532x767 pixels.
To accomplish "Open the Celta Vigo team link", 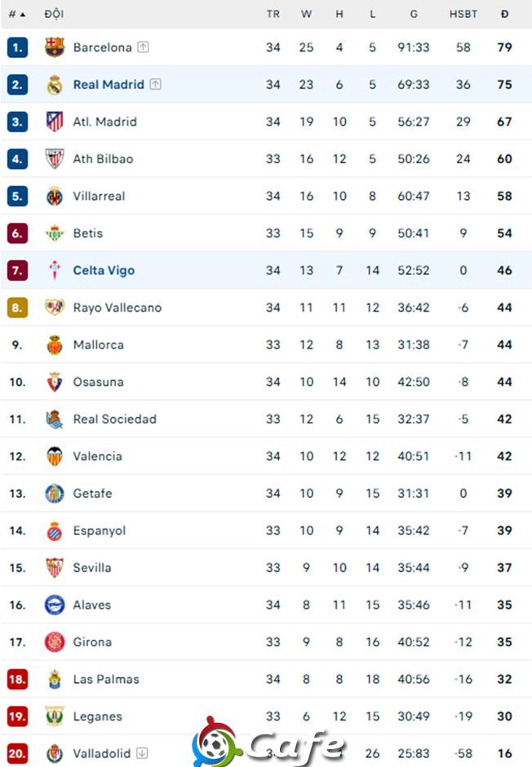I will [104, 271].
